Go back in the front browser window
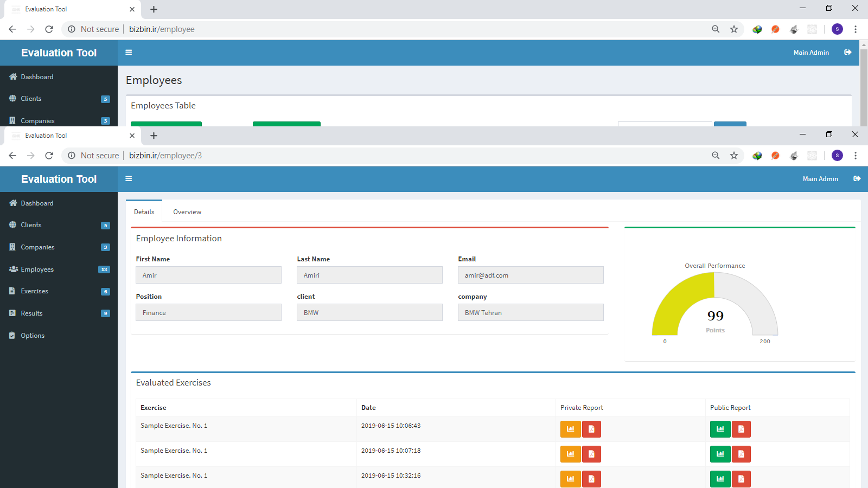868x488 pixels. click(12, 156)
